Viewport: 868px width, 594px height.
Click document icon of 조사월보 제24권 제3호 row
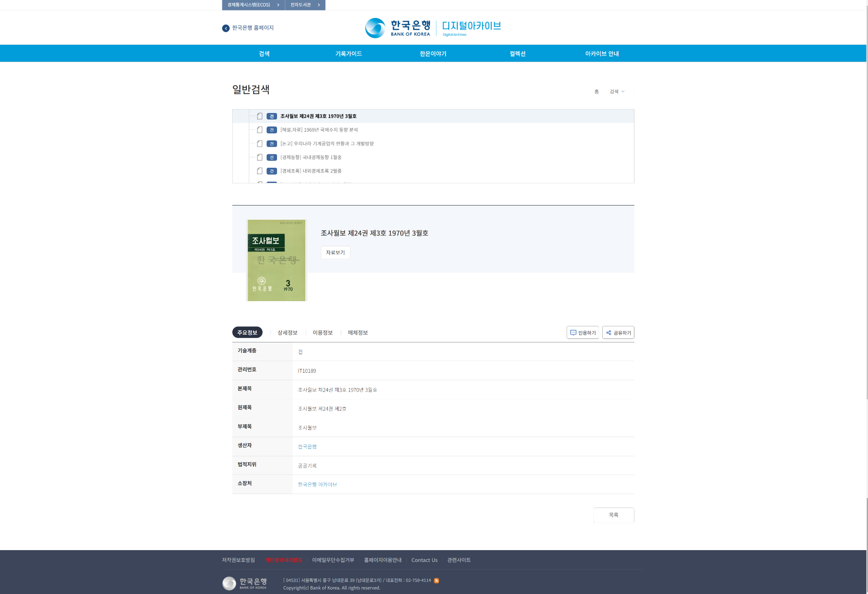click(260, 116)
